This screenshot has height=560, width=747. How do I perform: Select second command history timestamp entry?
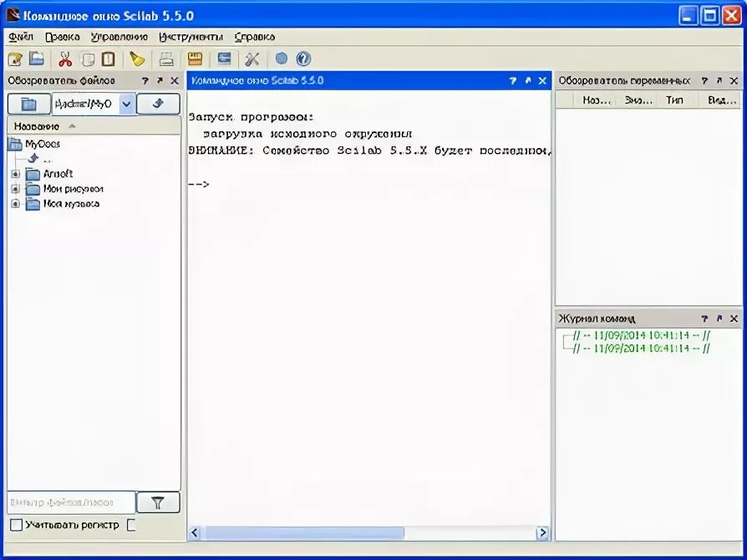click(641, 349)
